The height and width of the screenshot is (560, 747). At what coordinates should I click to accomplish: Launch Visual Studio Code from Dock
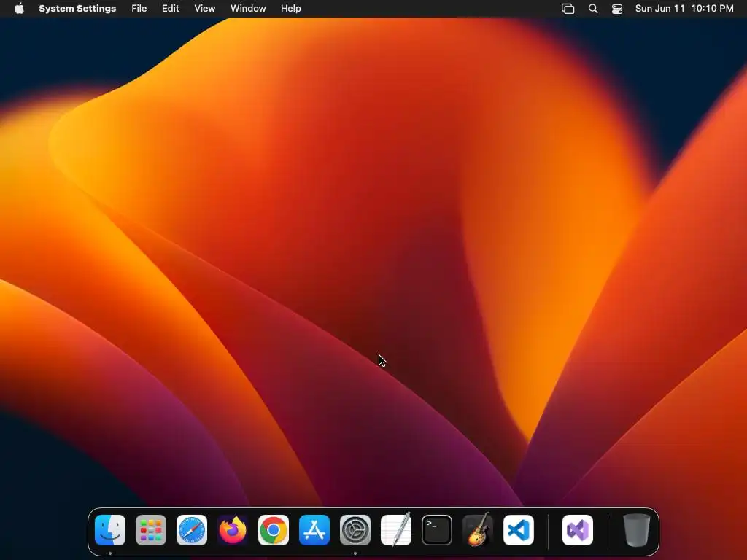click(x=519, y=530)
